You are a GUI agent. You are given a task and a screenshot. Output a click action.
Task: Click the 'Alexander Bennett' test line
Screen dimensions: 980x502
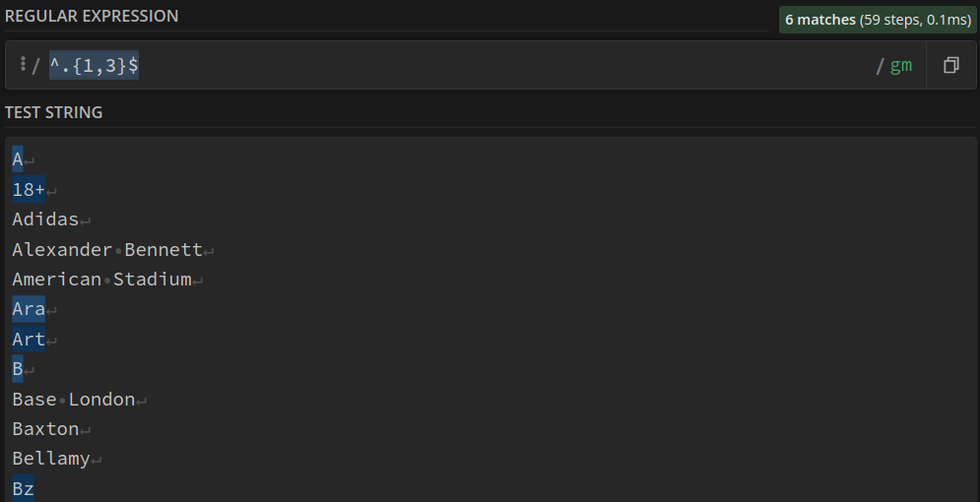107,249
